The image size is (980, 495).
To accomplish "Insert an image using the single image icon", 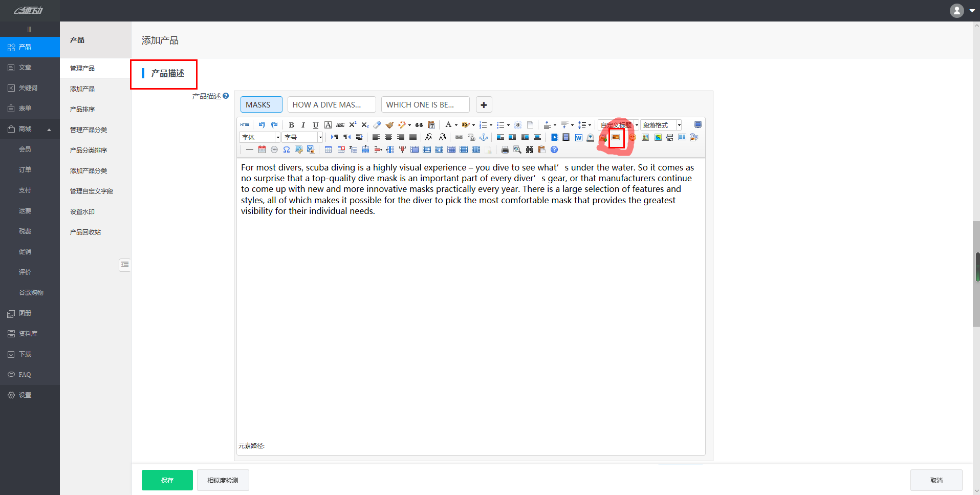I will (x=616, y=137).
